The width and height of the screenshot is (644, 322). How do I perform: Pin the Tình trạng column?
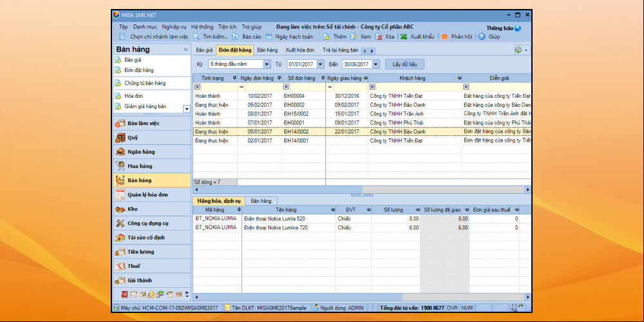click(234, 78)
